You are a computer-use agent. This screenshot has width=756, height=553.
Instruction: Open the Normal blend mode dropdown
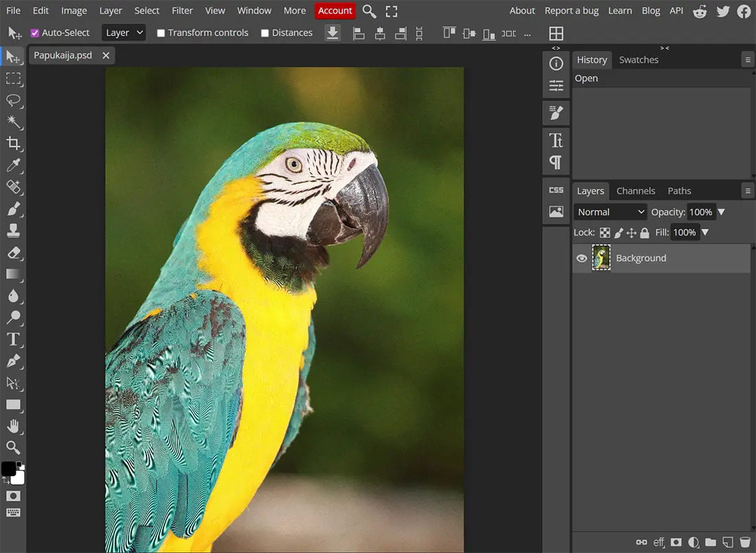click(x=610, y=212)
